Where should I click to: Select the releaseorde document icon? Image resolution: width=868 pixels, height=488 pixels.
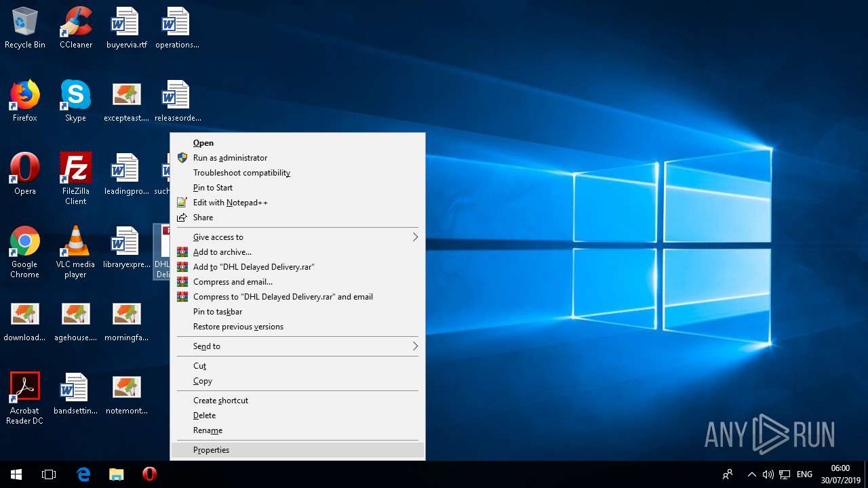click(177, 102)
